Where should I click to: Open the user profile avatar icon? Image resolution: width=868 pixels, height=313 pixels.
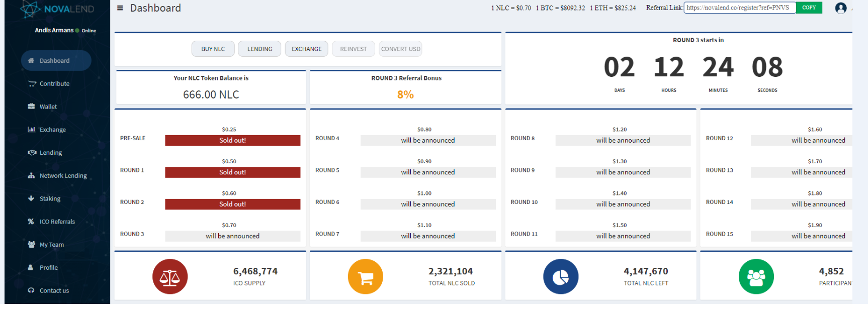pos(840,8)
